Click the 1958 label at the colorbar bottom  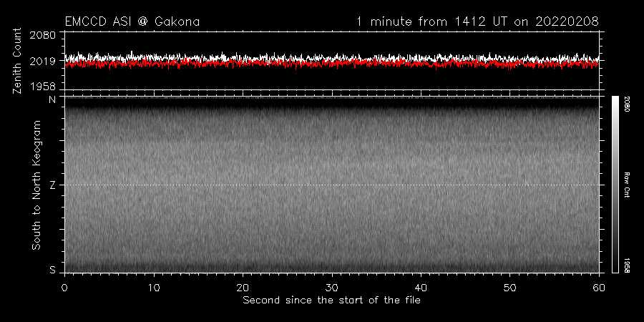627,265
